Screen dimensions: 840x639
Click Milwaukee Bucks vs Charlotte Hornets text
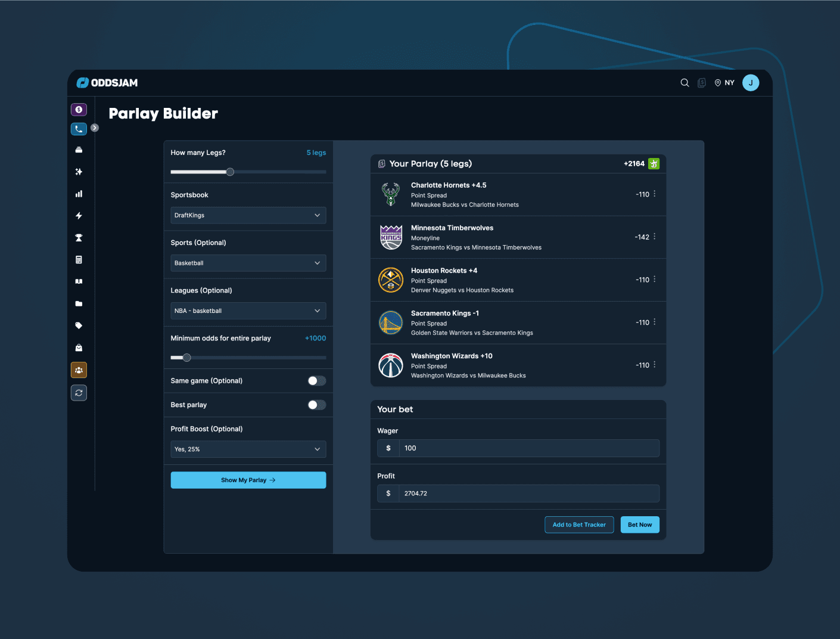[x=465, y=204]
